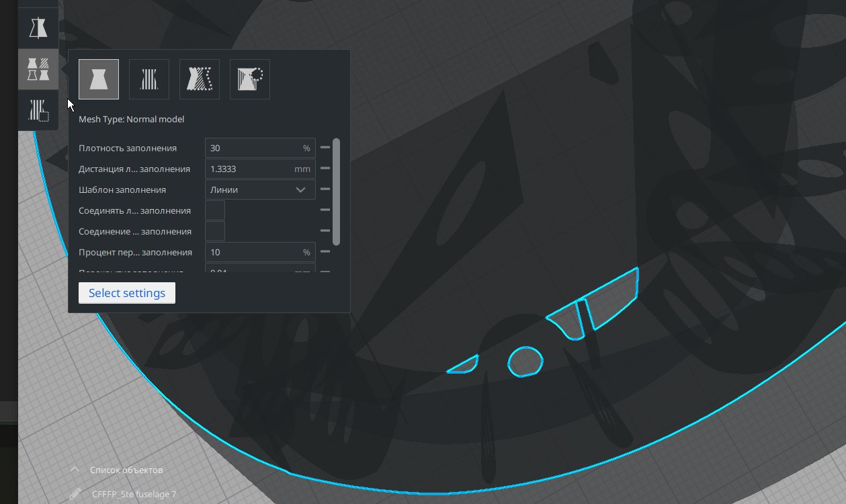The height and width of the screenshot is (504, 846).
Task: Click the per-model settings list scrollbar
Action: 337,192
